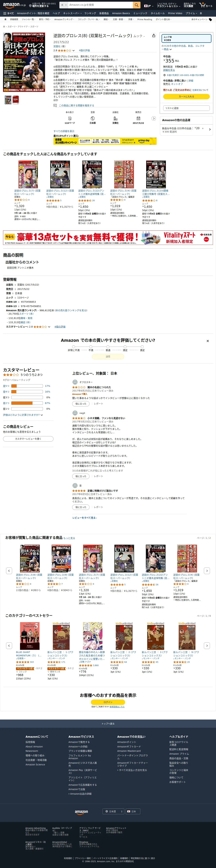Viewport: 216px width, 868px height.
Task: Click the left arrow of the bestsellers carousel
Action: (x=9, y=646)
